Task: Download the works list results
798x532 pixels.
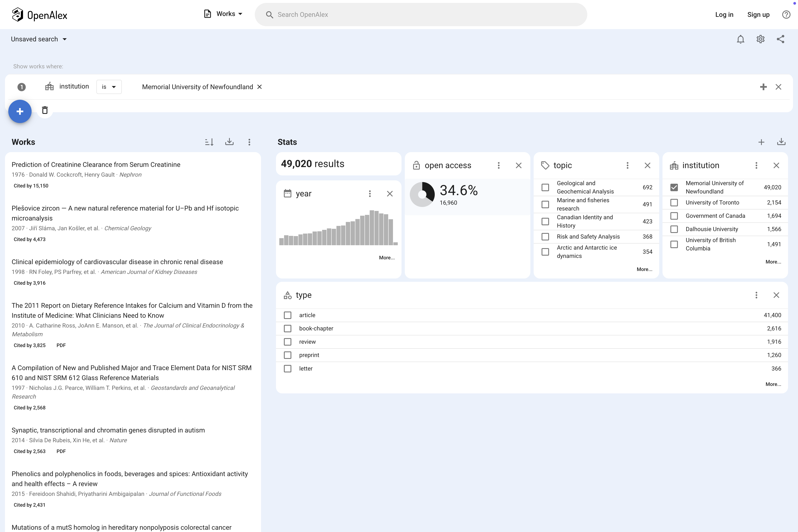Action: tap(229, 142)
